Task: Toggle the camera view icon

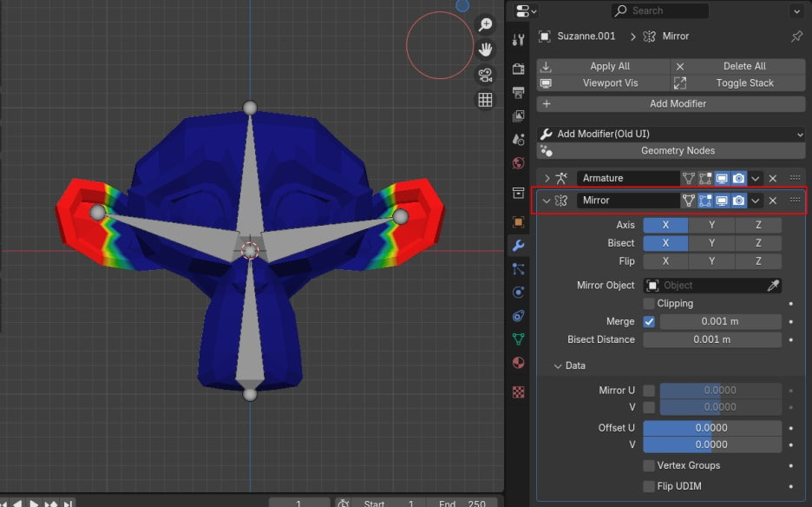Action: point(485,75)
